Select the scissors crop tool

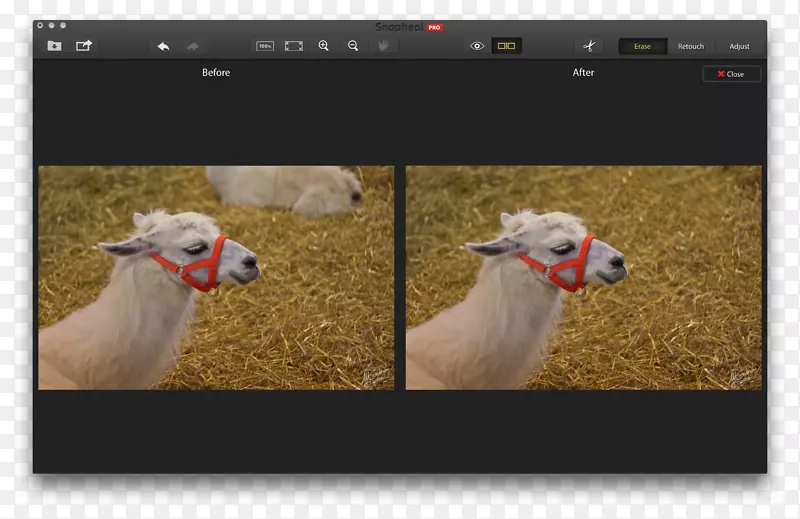(x=589, y=46)
